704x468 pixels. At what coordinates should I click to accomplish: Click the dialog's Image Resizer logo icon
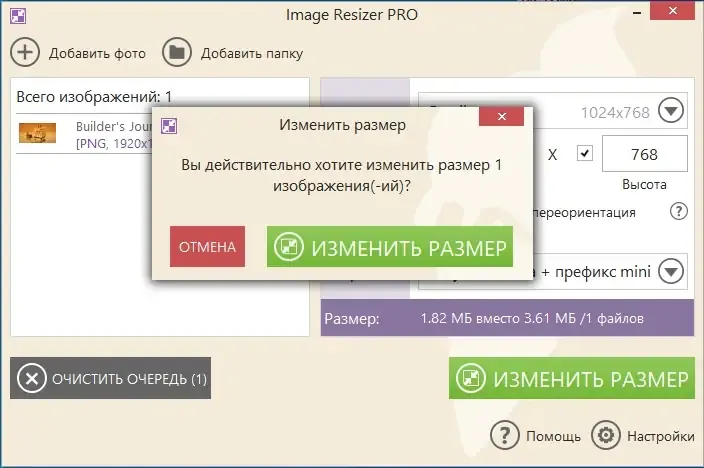click(169, 126)
